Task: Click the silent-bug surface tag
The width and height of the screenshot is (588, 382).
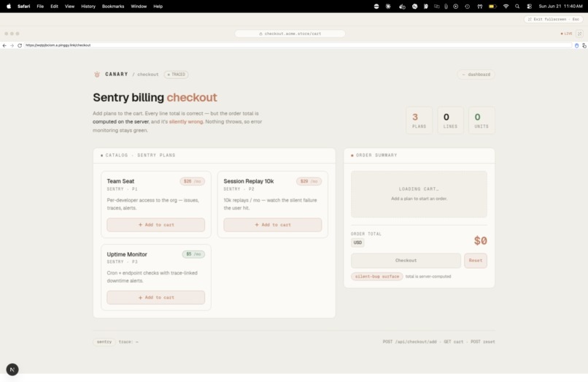Action: click(377, 276)
